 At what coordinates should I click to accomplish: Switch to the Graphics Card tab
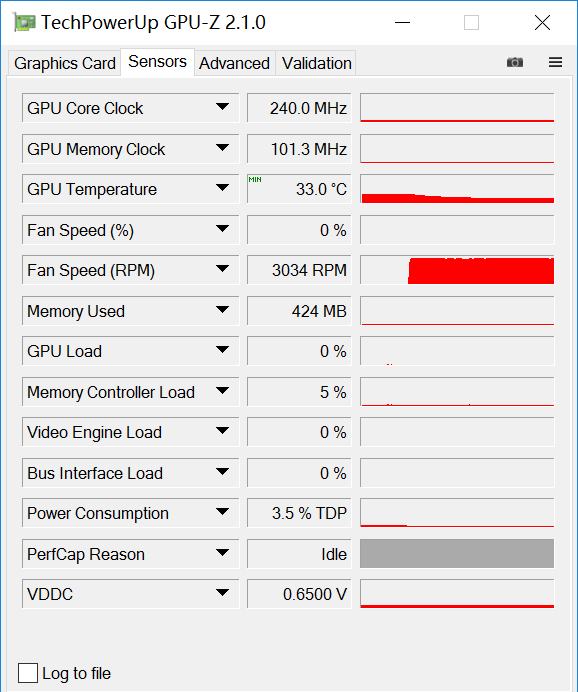click(64, 63)
